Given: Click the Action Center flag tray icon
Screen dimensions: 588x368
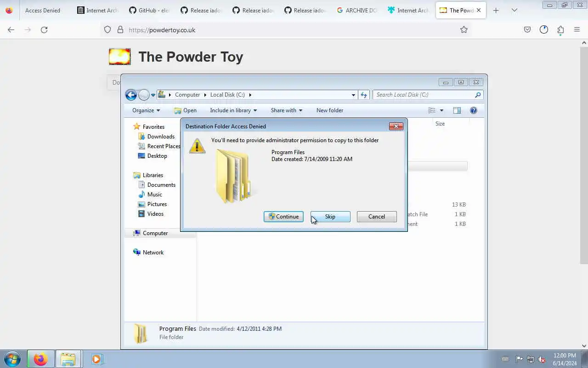Looking at the screenshot, I should click(x=519, y=359).
